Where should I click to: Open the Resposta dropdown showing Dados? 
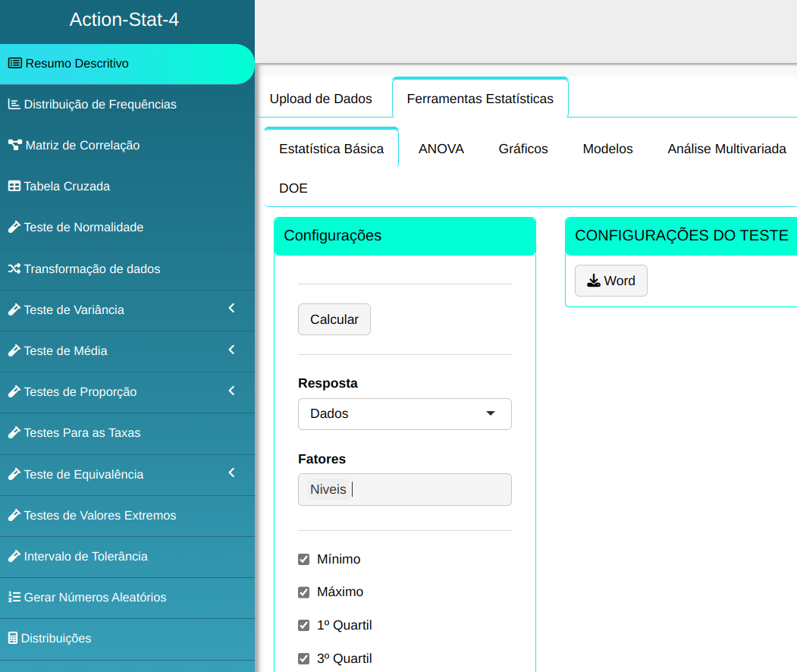(x=404, y=414)
